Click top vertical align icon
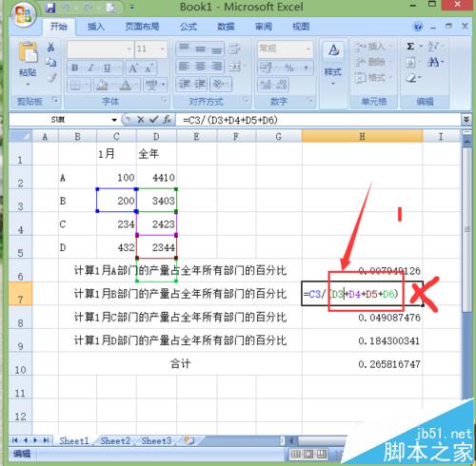The height and width of the screenshot is (466, 476). point(184,49)
